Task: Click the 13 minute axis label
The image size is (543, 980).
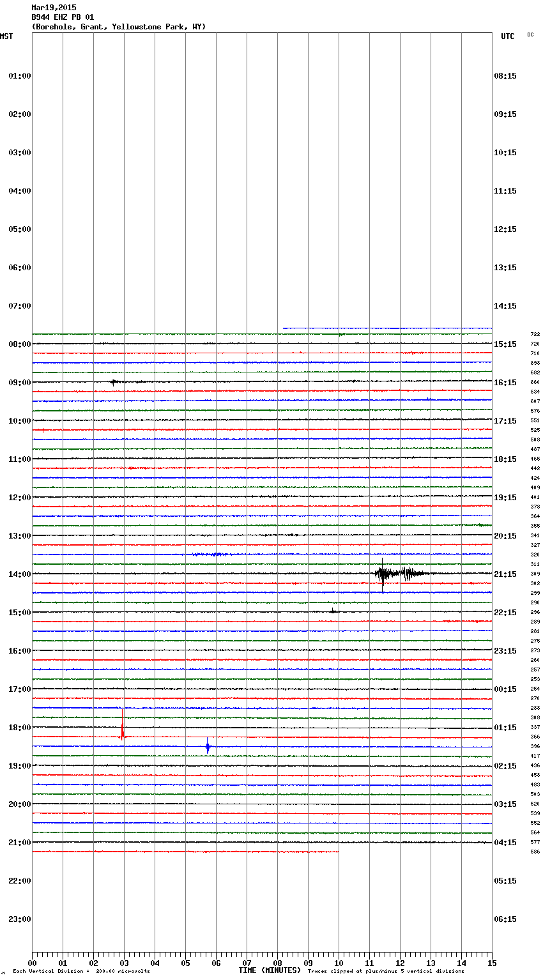Action: point(431,963)
